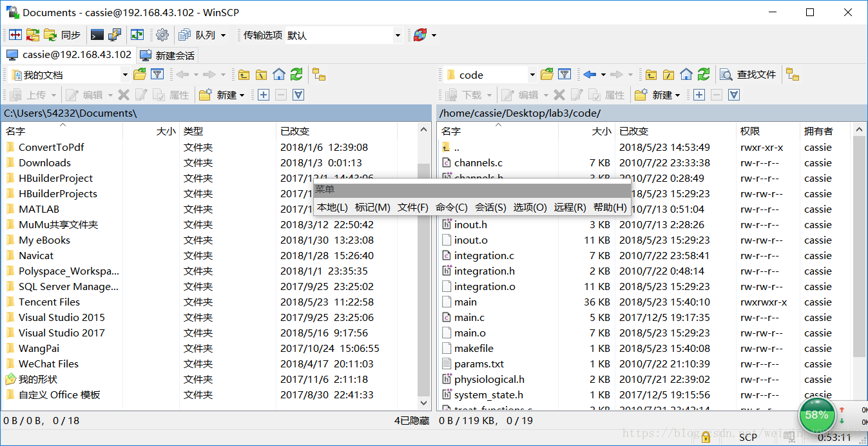Open the 我的文档 local drive dropdown
Screen dimensions: 868x446
pos(125,75)
